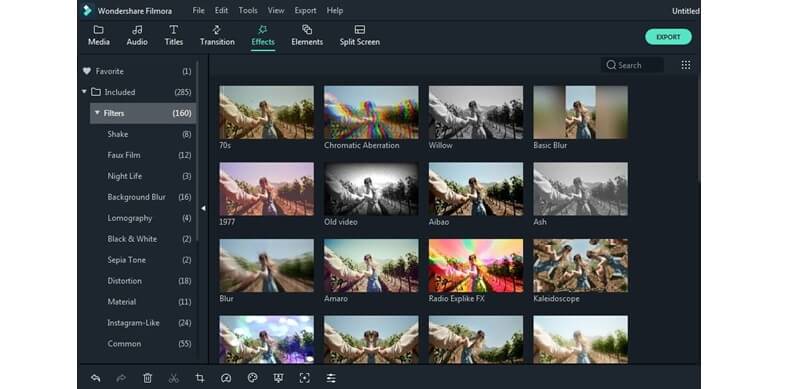The height and width of the screenshot is (389, 800).
Task: Select the Chromatic Aberration effect thumbnail
Action: [371, 112]
